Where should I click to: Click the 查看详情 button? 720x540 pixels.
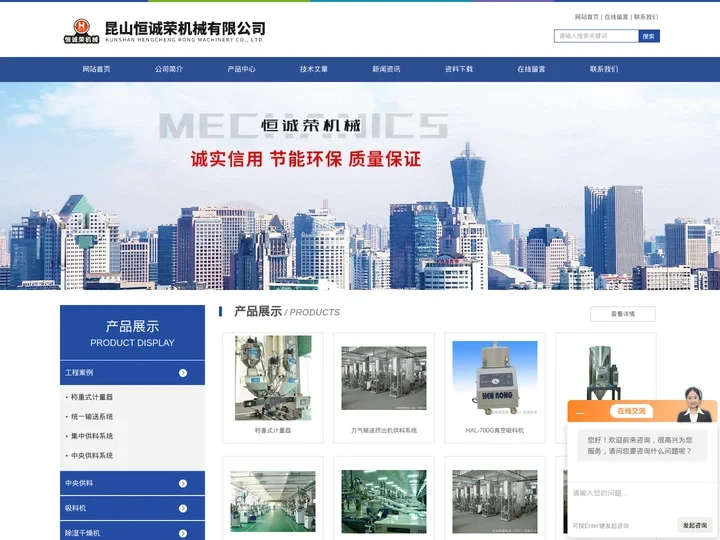click(623, 314)
